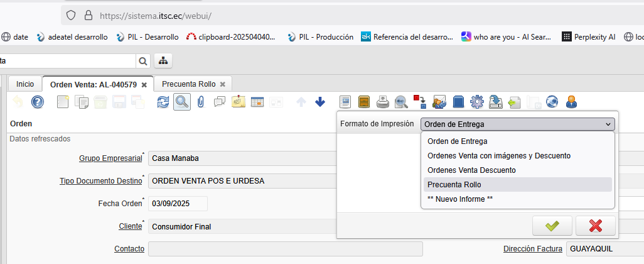Click the Fecha Orden date field
Image resolution: width=644 pixels, height=264 pixels.
point(178,204)
